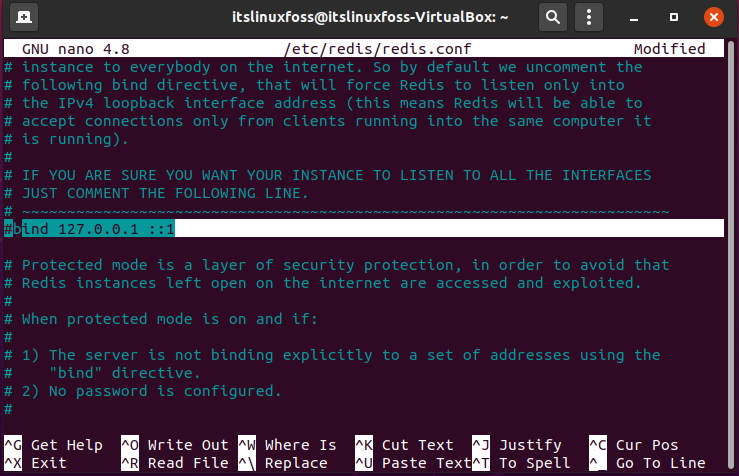This screenshot has height=476, width=739.
Task: Click the 'Modified' status text
Action: point(669,49)
